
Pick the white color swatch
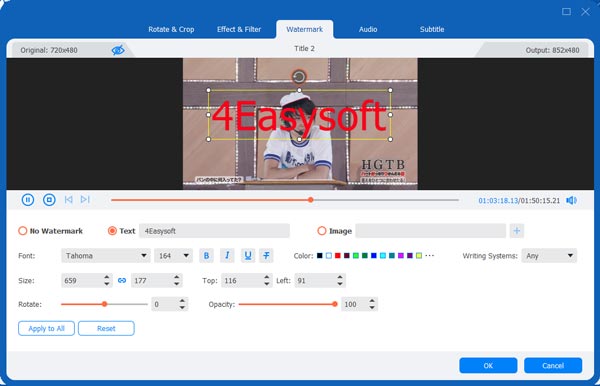coord(329,256)
